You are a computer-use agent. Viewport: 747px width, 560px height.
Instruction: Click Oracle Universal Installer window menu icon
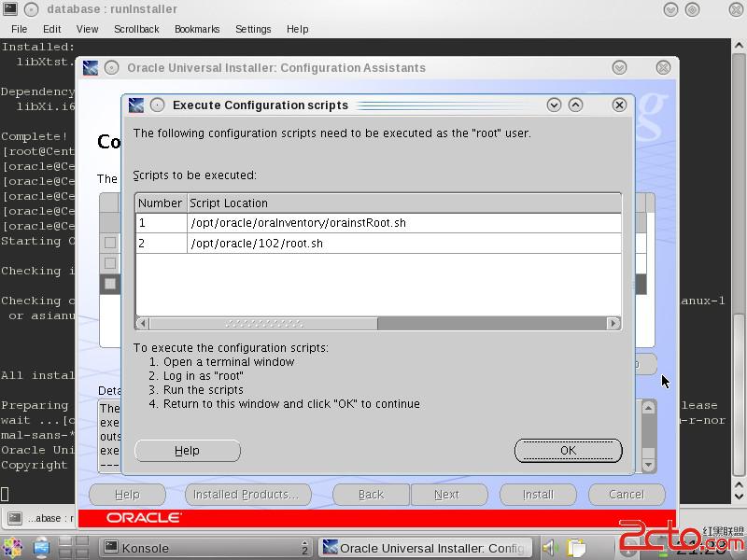coord(90,67)
